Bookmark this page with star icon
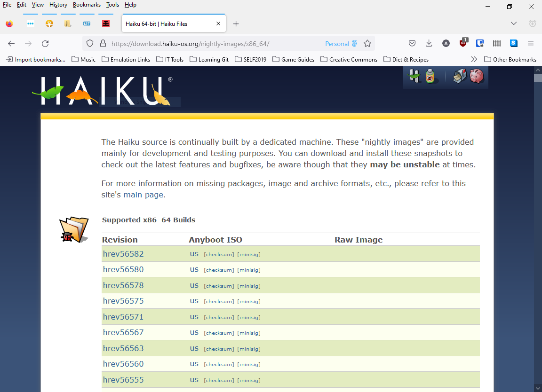This screenshot has width=542, height=392. pos(367,44)
